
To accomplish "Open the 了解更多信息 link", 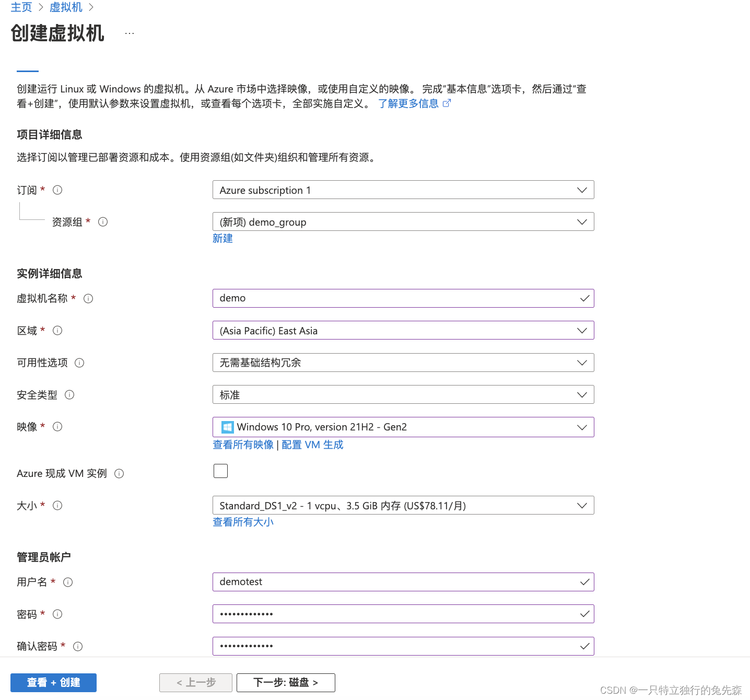I will click(x=408, y=103).
